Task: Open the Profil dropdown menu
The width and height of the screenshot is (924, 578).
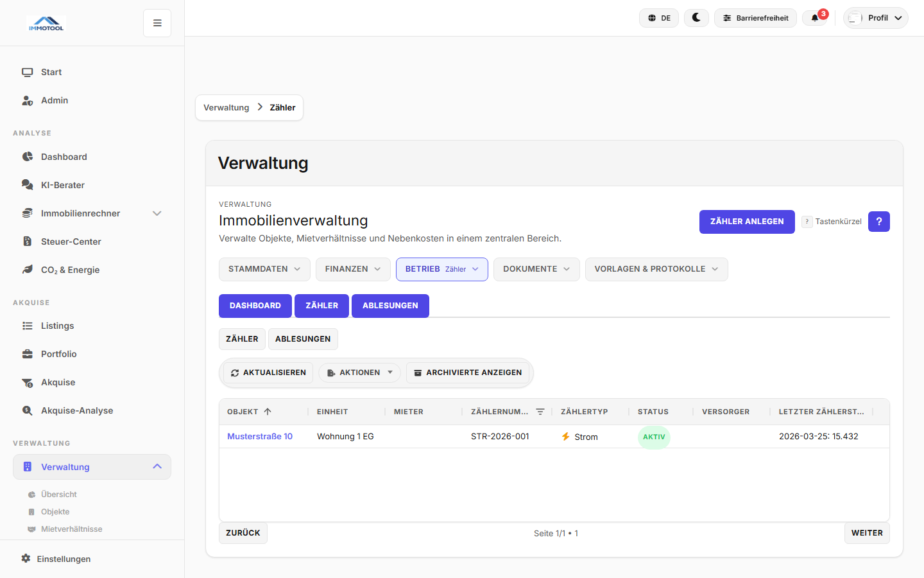Action: pyautogui.click(x=876, y=18)
